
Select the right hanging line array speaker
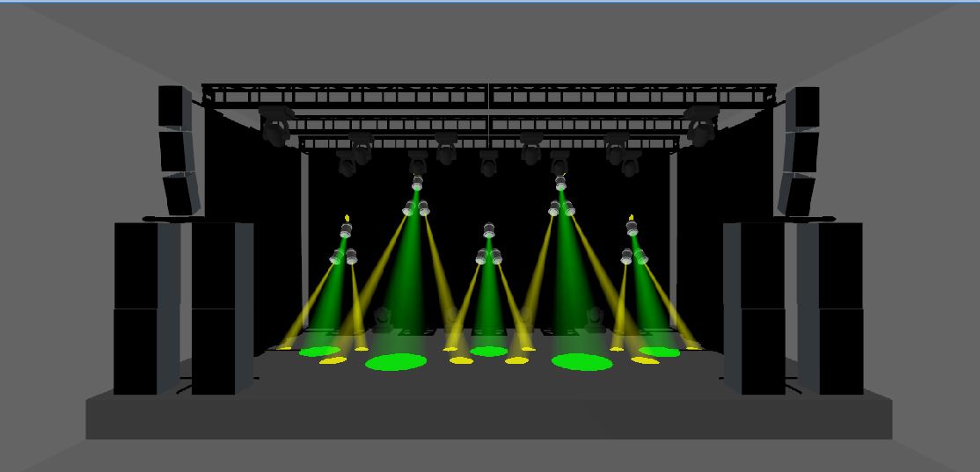pos(799,151)
